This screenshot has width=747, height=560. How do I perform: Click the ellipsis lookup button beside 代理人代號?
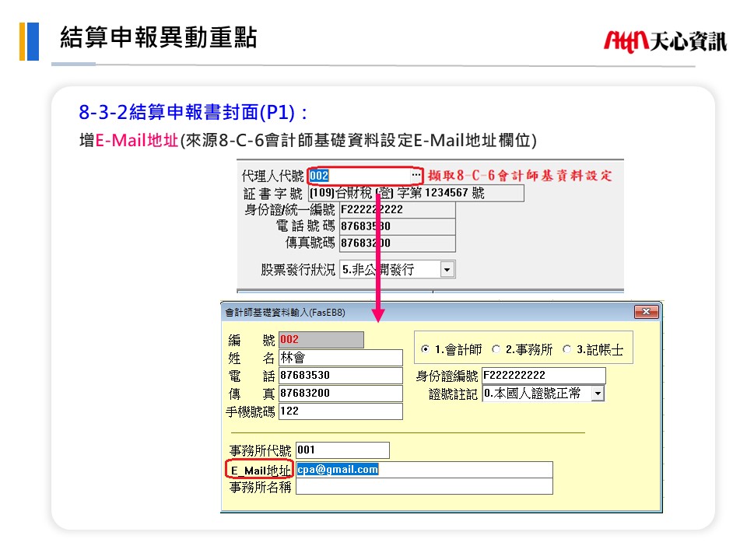pos(416,176)
